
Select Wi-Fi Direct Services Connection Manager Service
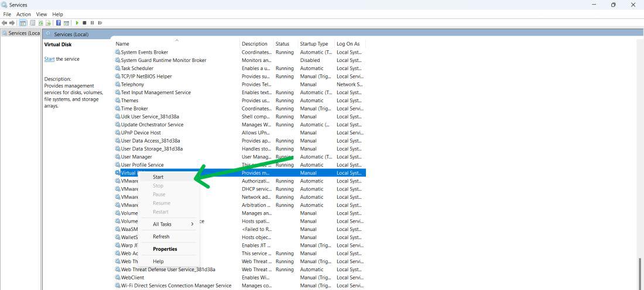pyautogui.click(x=176, y=285)
